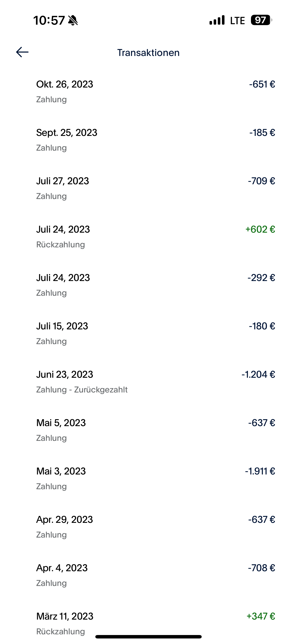Open the Okt. 26, 2023 payment

pyautogui.click(x=155, y=91)
